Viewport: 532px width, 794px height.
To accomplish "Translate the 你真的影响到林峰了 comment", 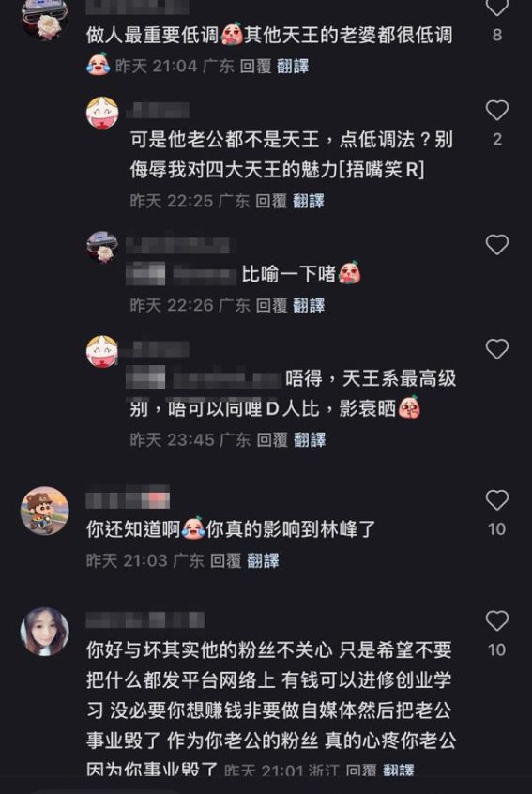I will [263, 560].
